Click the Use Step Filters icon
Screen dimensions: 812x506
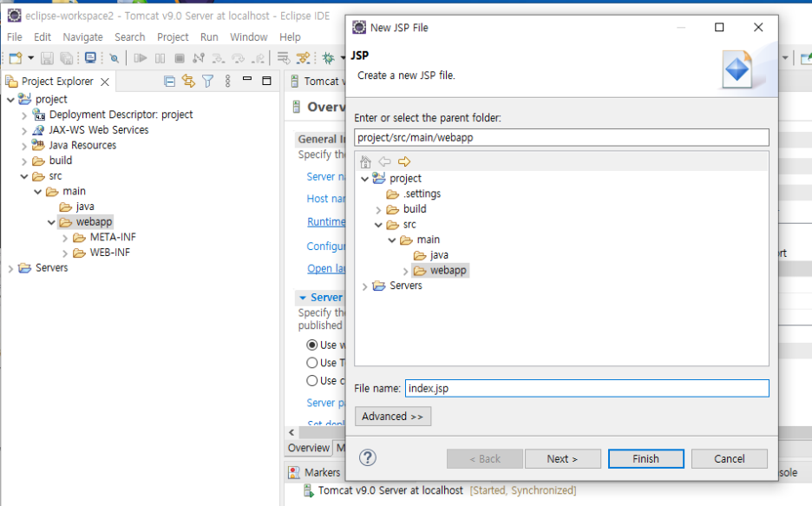pos(303,58)
